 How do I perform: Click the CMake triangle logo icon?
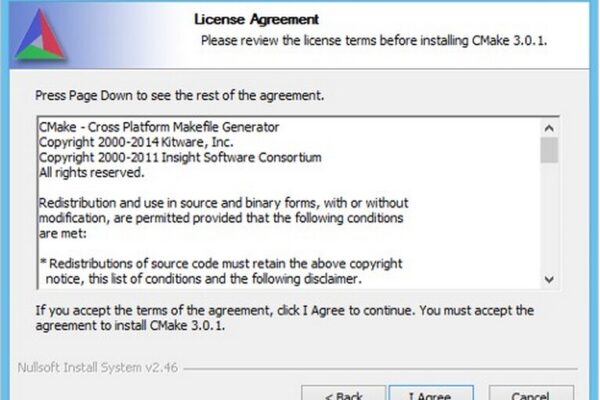41,35
